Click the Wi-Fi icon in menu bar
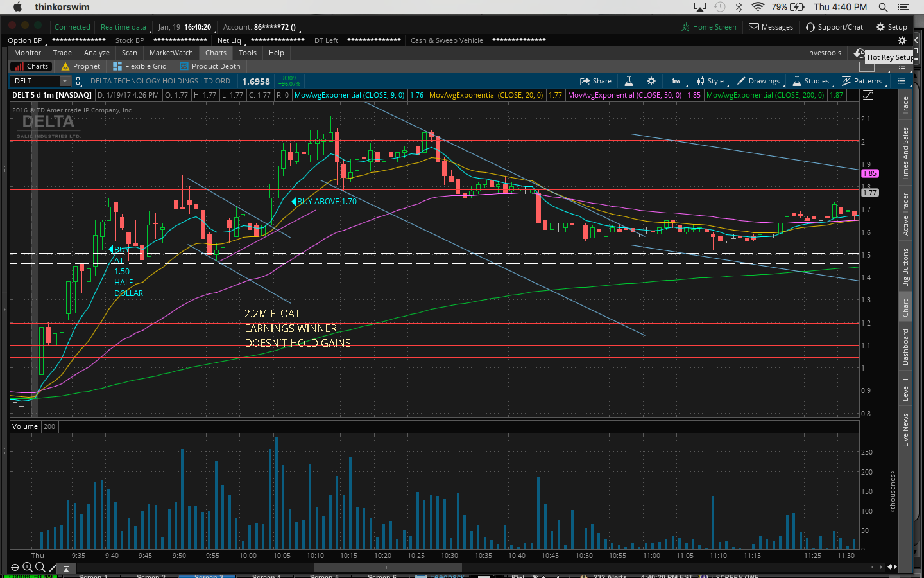 pyautogui.click(x=758, y=7)
